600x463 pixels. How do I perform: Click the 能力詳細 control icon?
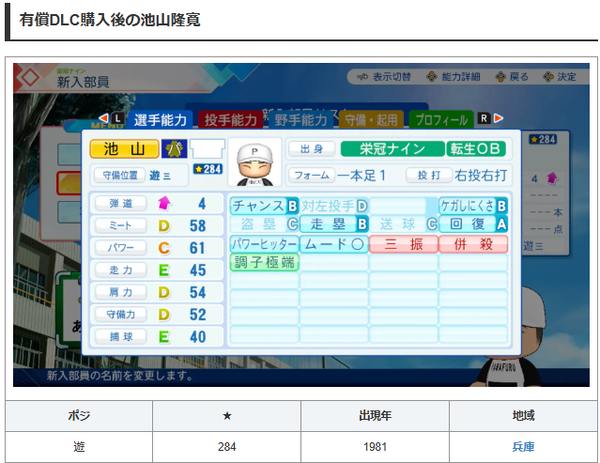tap(432, 77)
